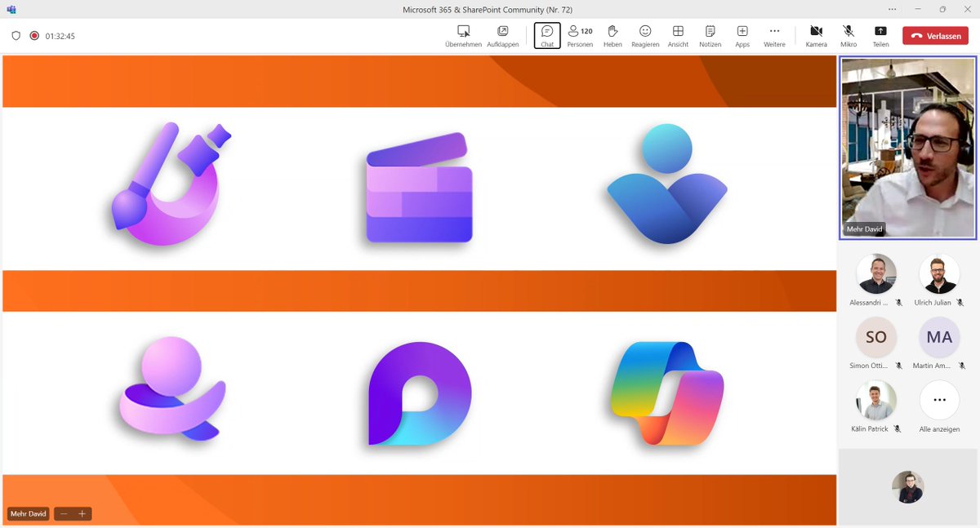This screenshot has width=980, height=528.
Task: Click the red recording indicator icon
Action: [x=34, y=36]
